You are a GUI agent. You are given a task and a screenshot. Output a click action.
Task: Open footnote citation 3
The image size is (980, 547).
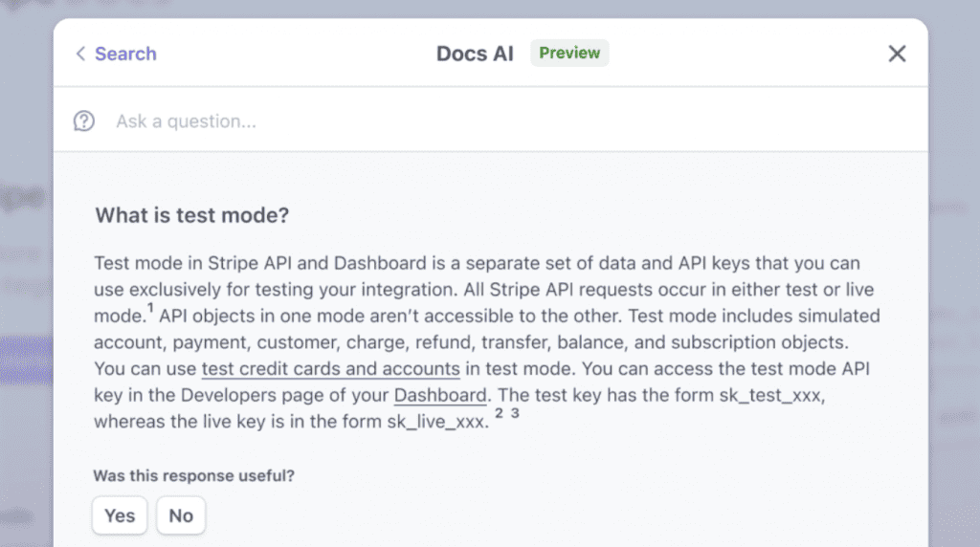515,415
